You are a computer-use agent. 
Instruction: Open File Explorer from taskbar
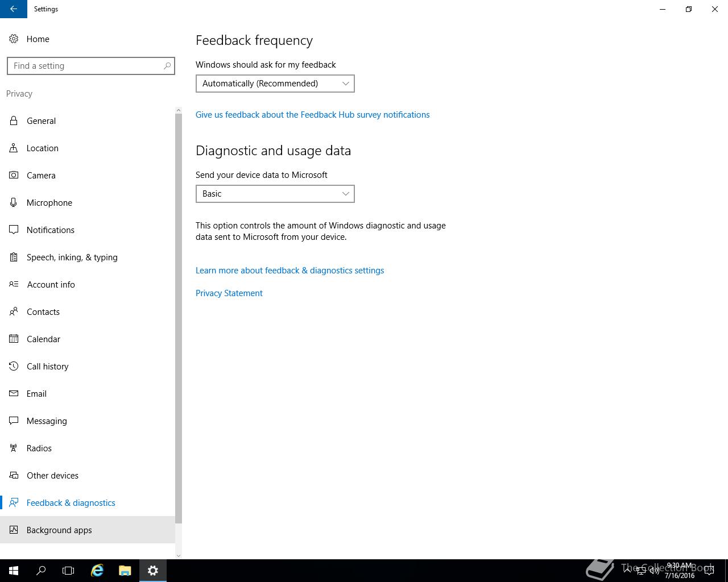(x=125, y=571)
